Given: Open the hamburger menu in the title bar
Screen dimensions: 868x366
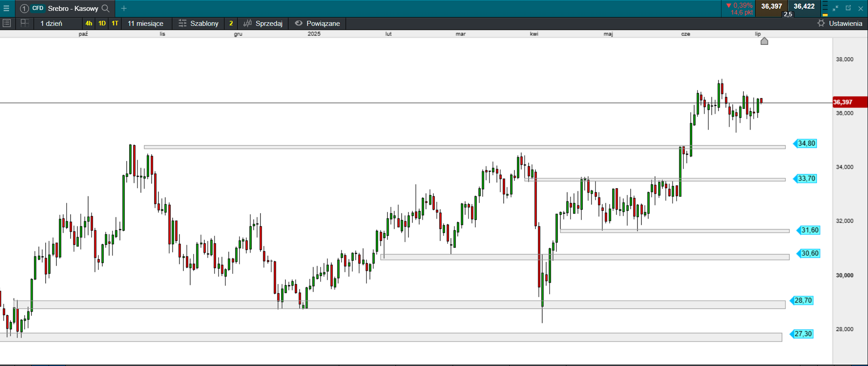Looking at the screenshot, I should pyautogui.click(x=6, y=8).
